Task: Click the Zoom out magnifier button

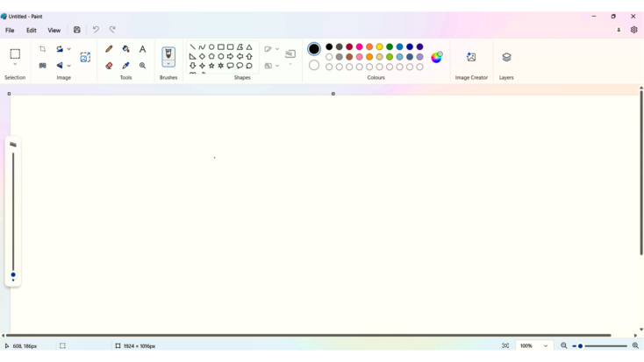Action: click(563, 346)
